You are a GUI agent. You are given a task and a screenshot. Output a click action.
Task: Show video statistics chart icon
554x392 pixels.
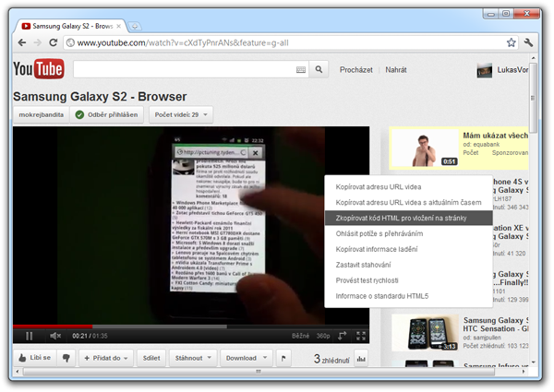(361, 359)
